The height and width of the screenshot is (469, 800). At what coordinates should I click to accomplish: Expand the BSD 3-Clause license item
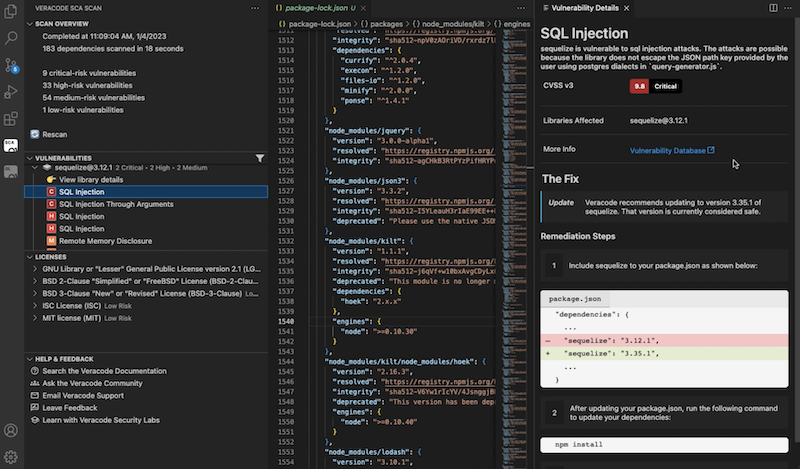click(35, 293)
